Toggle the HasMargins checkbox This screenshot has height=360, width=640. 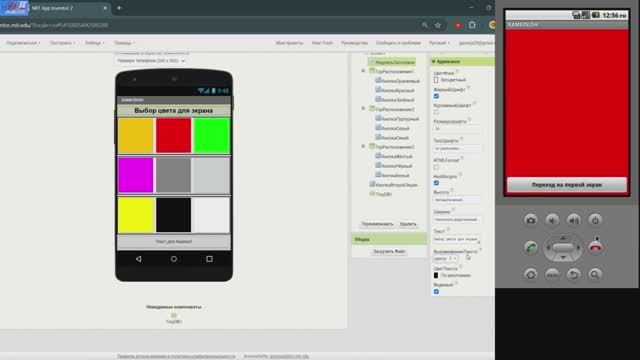[x=436, y=183]
